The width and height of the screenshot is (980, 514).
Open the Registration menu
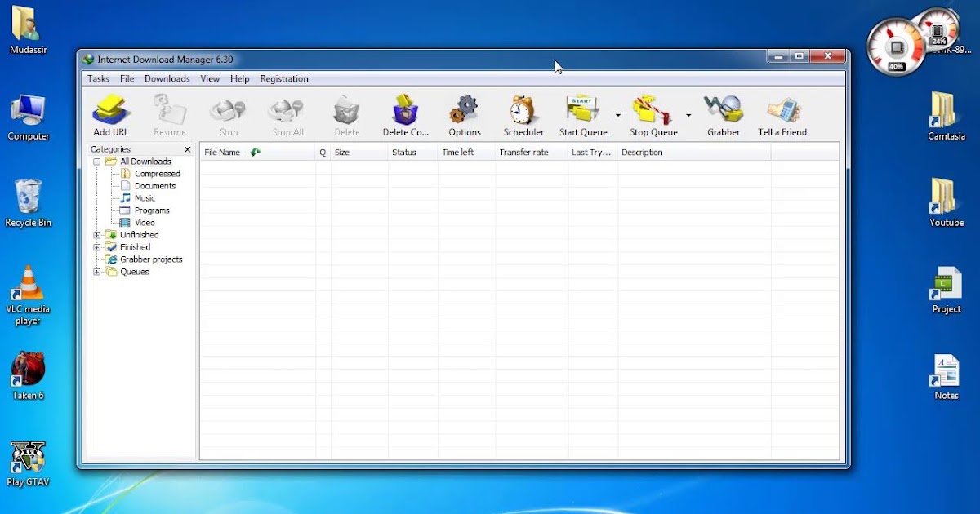point(284,79)
